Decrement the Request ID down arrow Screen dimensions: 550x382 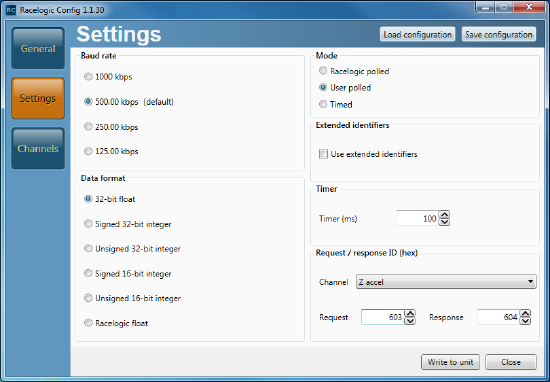click(410, 321)
